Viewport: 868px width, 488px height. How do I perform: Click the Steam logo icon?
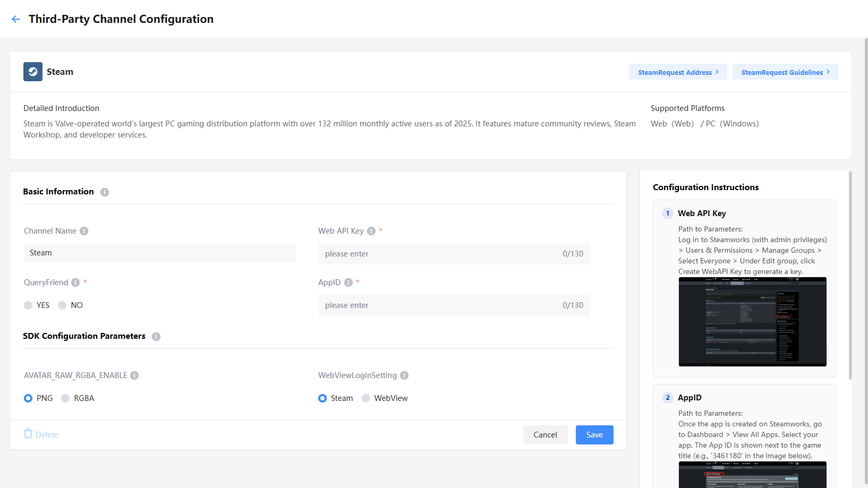tap(33, 72)
